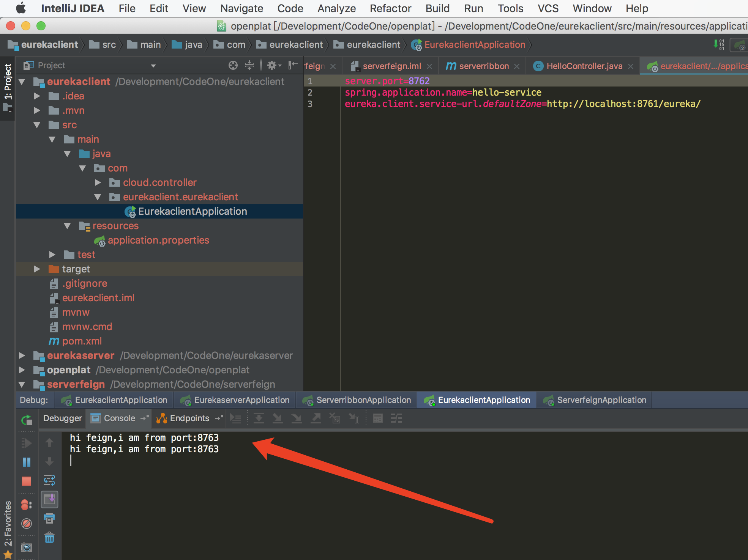
Task: Toggle soft-wrap in console
Action: point(49,480)
